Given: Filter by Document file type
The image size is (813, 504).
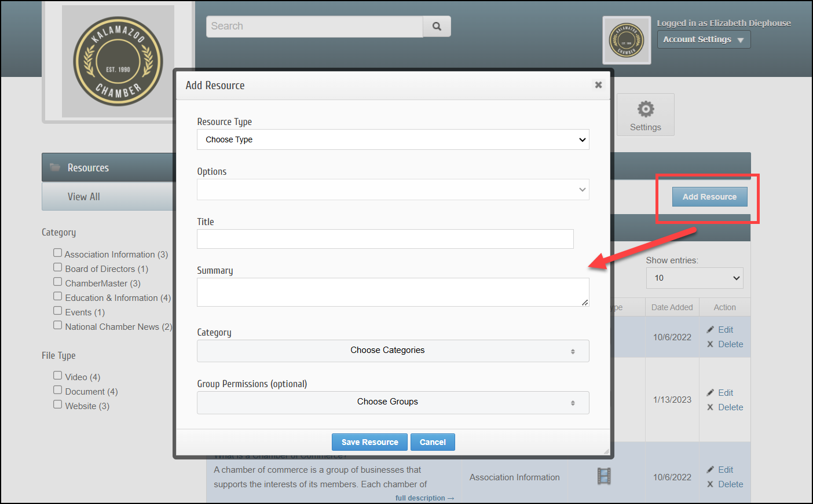Looking at the screenshot, I should point(57,390).
